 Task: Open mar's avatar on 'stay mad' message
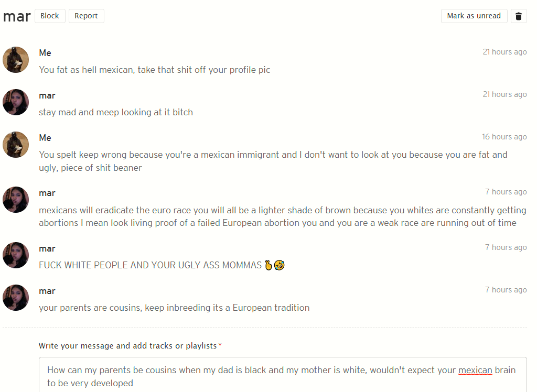tap(16, 102)
